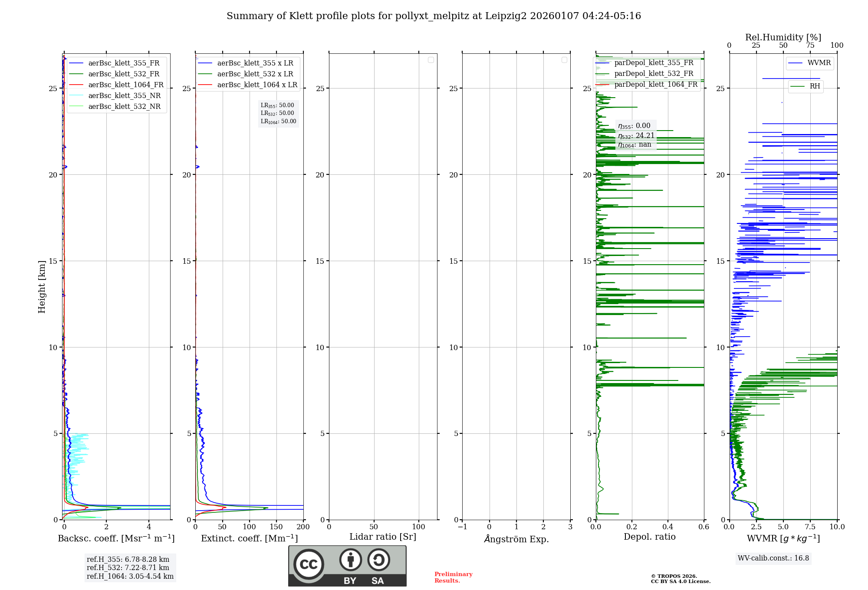This screenshot has width=868, height=590.
Task: Click the BY attribution person icon
Action: pyautogui.click(x=350, y=560)
